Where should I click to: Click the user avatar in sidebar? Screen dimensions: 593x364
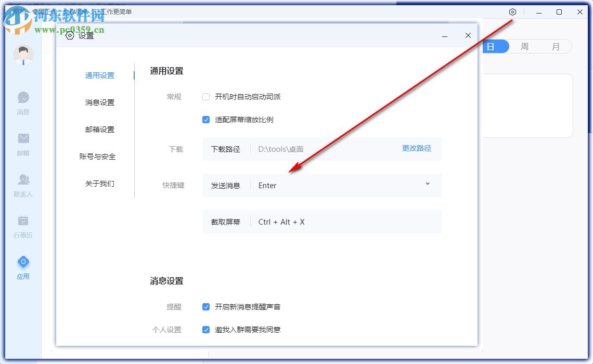coord(23,54)
